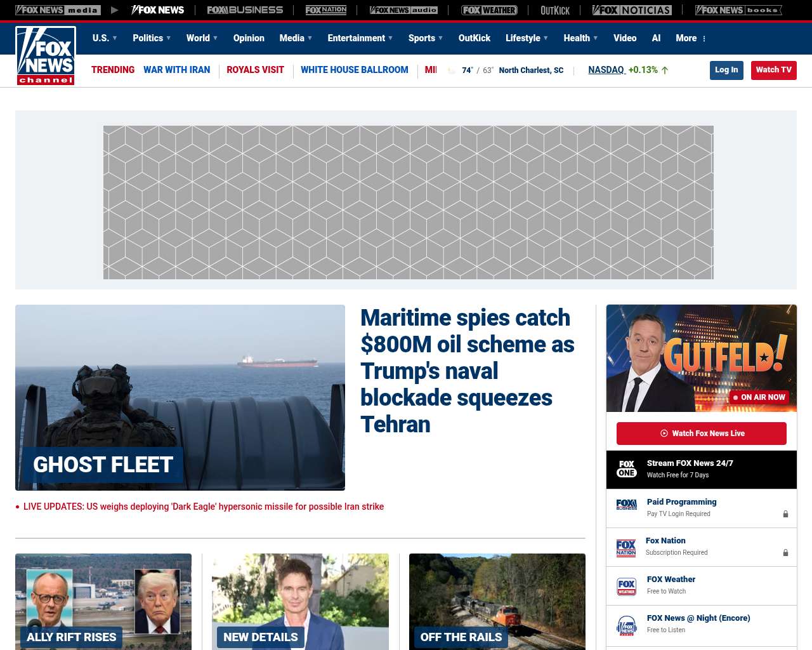Viewport: 812px width, 650px height.
Task: Click the Log In button
Action: (x=726, y=70)
